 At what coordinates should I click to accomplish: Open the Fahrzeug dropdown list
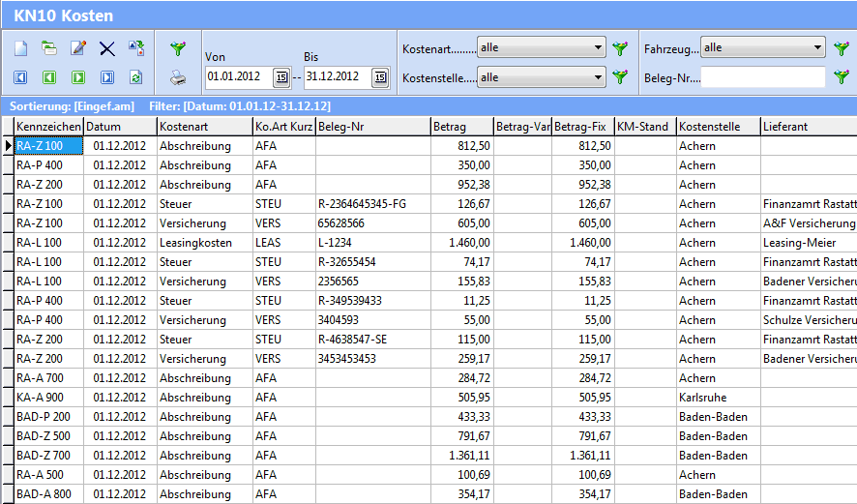coord(817,47)
